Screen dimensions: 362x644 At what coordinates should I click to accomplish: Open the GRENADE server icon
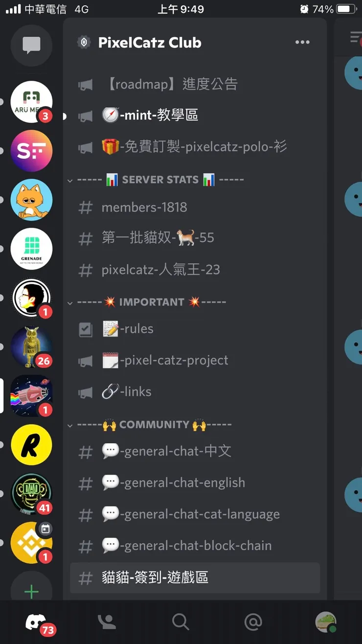point(31,249)
